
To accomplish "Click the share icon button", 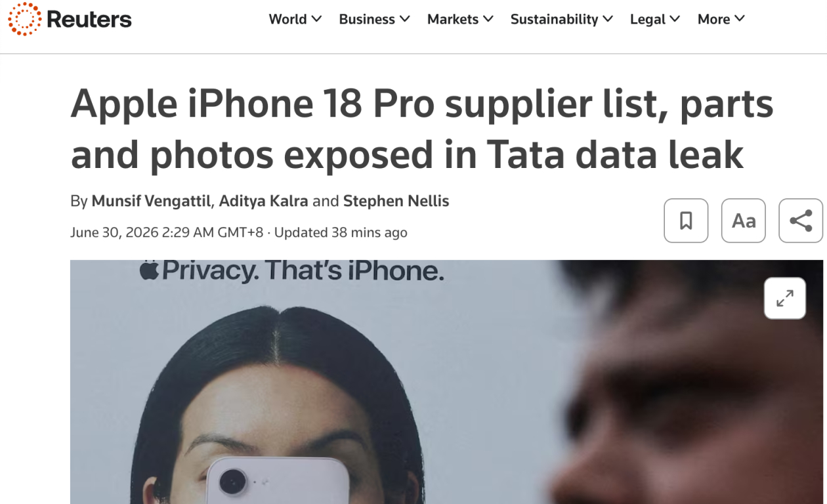I will coord(801,220).
